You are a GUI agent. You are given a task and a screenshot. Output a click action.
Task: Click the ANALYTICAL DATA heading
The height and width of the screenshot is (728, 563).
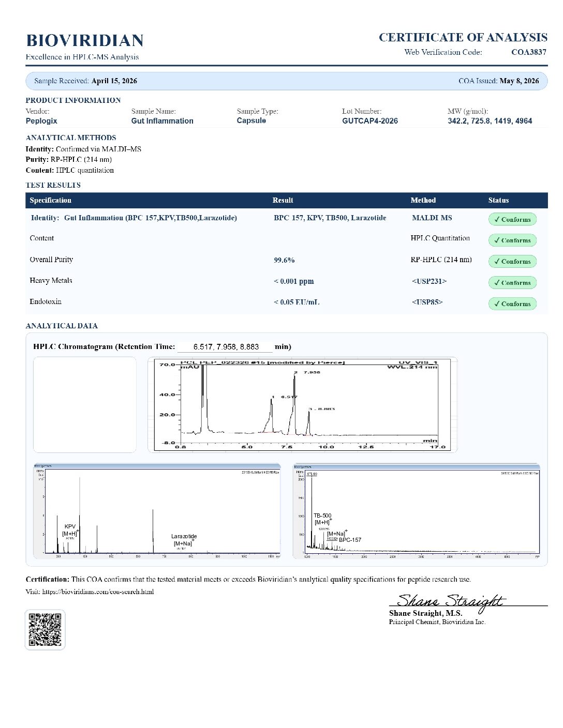(62, 326)
